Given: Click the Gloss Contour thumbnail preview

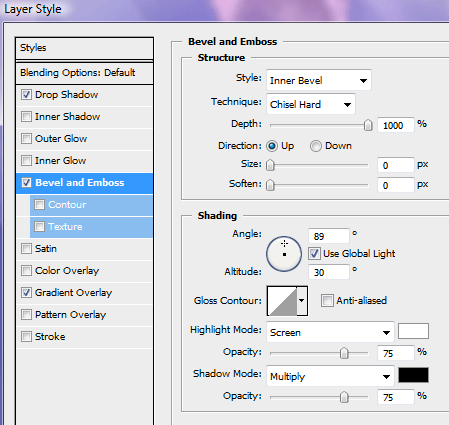Looking at the screenshot, I should tap(282, 301).
